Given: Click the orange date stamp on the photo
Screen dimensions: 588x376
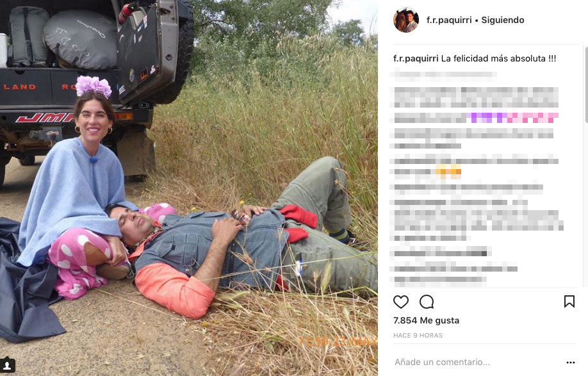Looking at the screenshot, I should click(x=338, y=341).
